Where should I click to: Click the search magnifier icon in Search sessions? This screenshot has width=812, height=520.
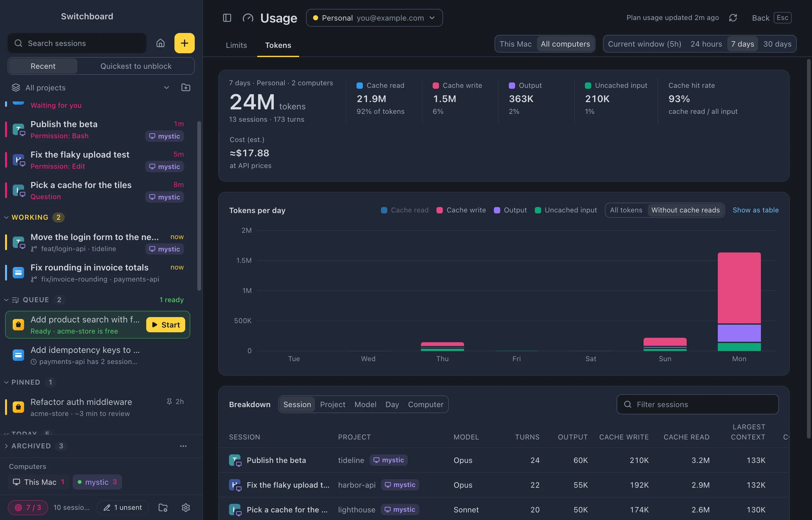coord(18,43)
